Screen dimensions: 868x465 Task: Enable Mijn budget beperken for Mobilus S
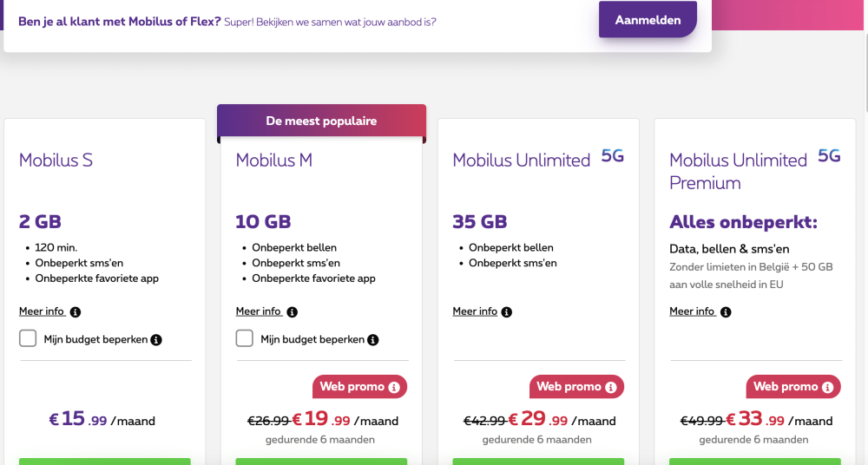point(28,338)
